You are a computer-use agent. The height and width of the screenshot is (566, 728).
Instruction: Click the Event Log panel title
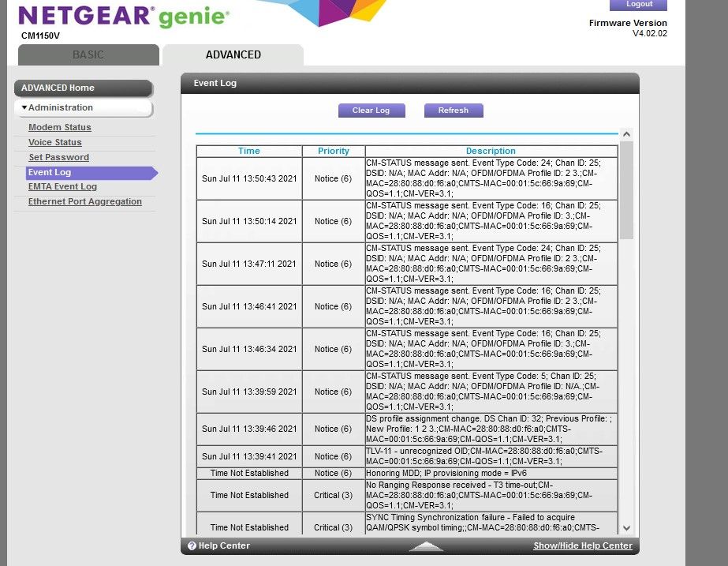215,83
